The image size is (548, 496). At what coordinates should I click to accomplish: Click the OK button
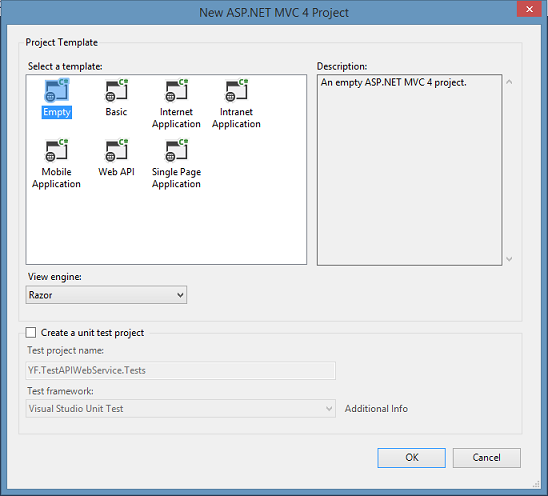coord(411,458)
